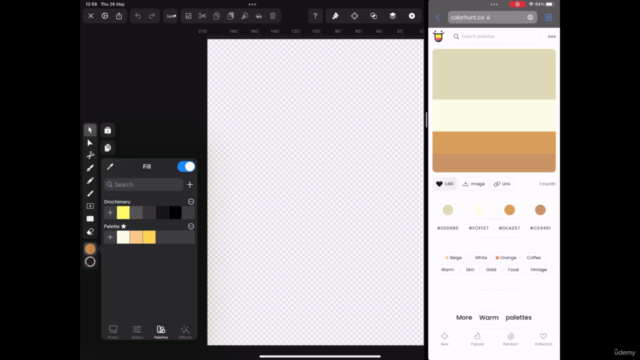This screenshot has height=360, width=640.
Task: Choose the Direct Selection node tool
Action: point(90,143)
